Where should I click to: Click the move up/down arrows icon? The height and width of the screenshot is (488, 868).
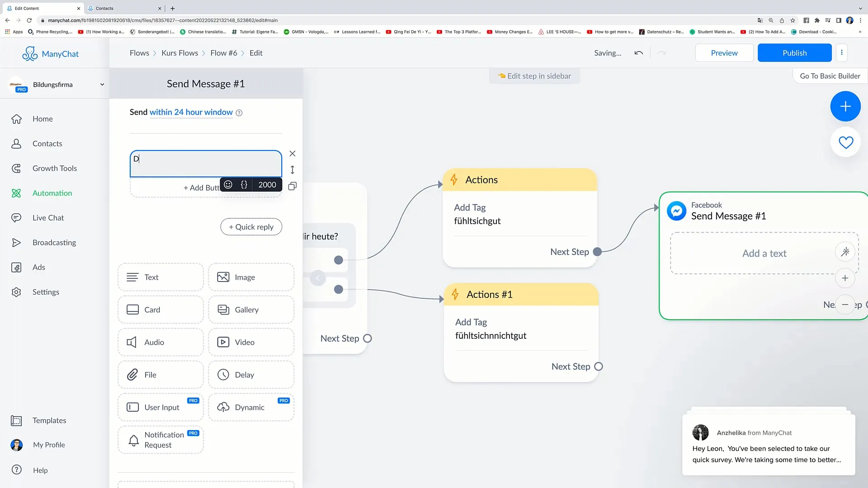pyautogui.click(x=292, y=170)
